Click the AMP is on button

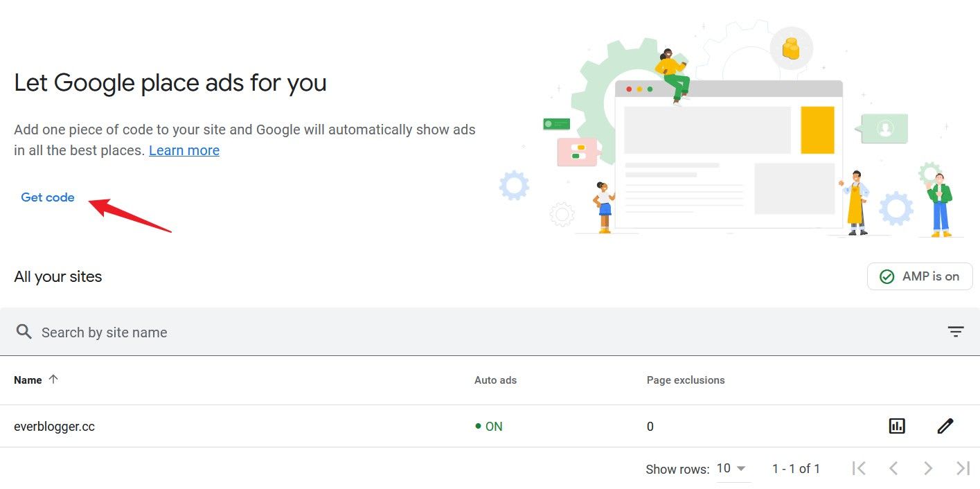click(x=920, y=276)
